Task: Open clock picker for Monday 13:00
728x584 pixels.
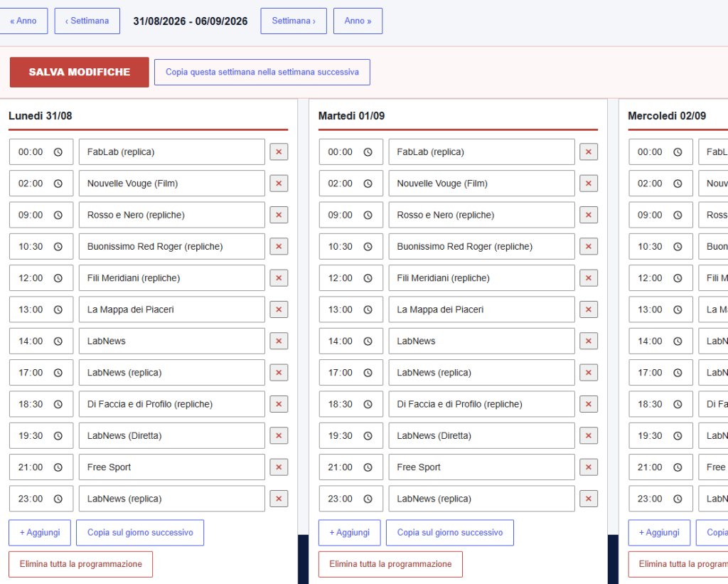Action: (x=58, y=309)
